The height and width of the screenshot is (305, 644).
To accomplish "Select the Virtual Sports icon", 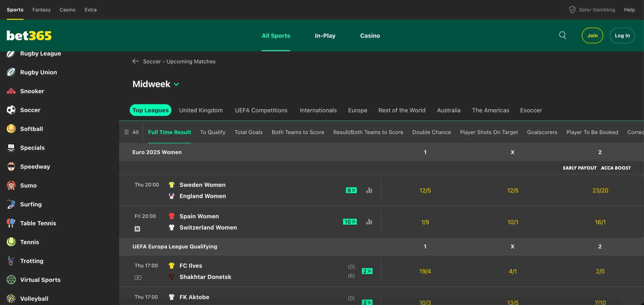I will tap(11, 280).
